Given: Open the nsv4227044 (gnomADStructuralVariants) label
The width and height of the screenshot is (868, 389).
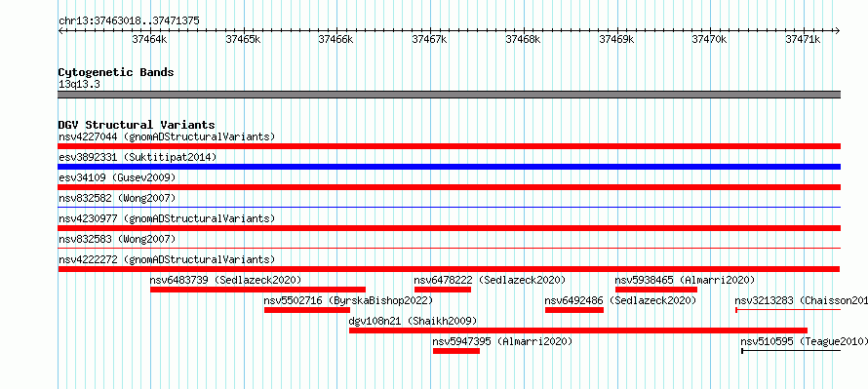Looking at the screenshot, I should (167, 136).
